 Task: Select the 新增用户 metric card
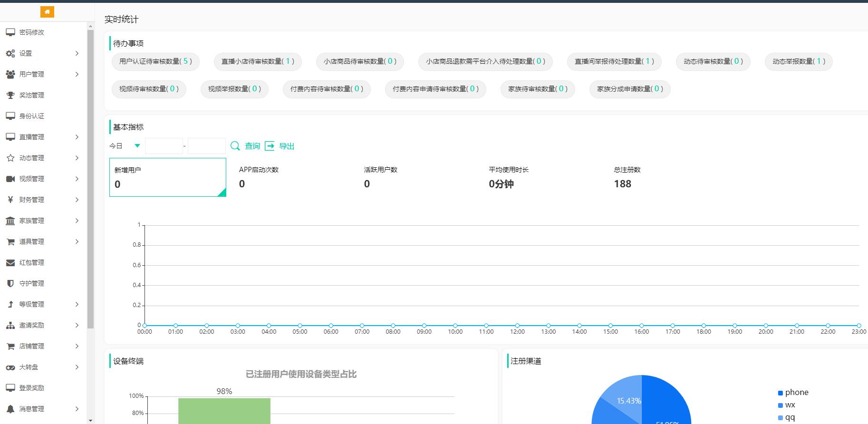167,177
